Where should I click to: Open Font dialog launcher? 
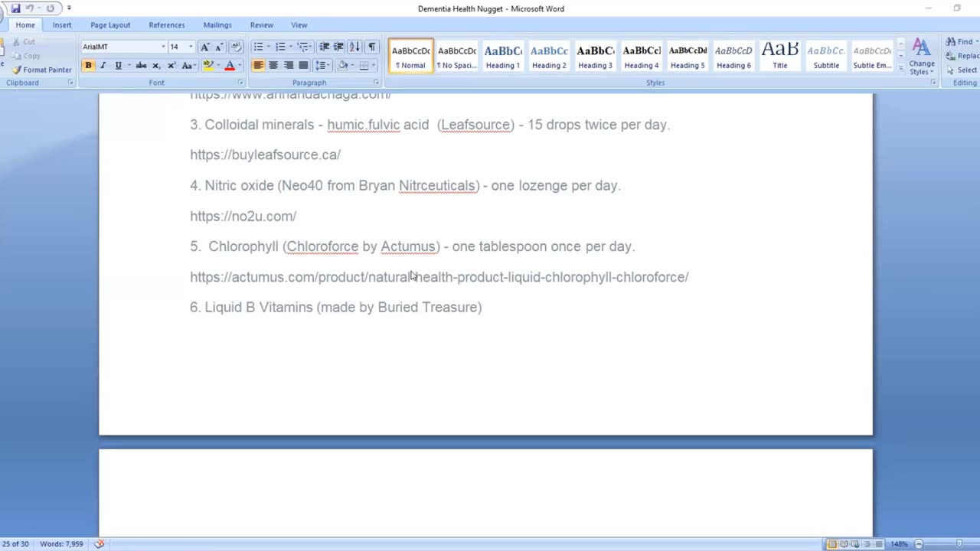coord(240,83)
